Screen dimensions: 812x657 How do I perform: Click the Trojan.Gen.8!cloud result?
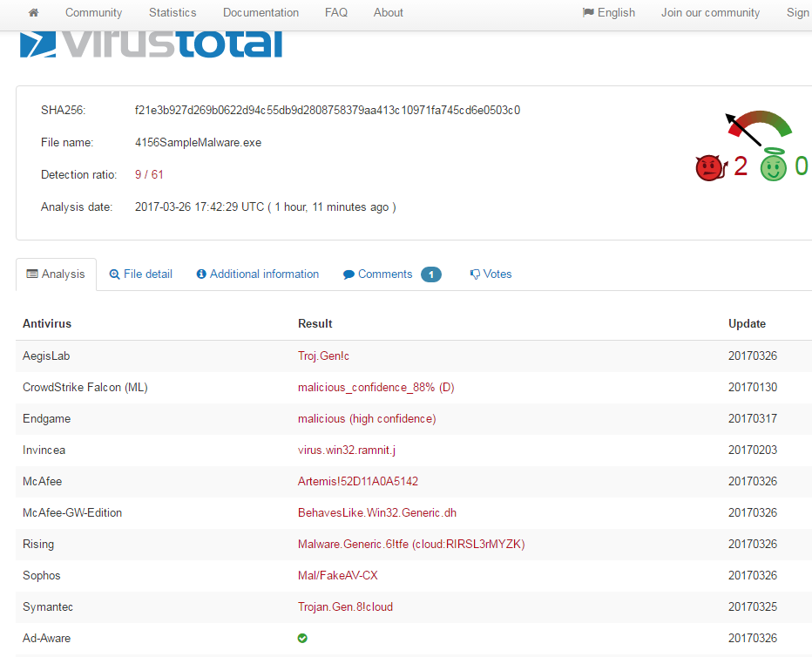[345, 606]
